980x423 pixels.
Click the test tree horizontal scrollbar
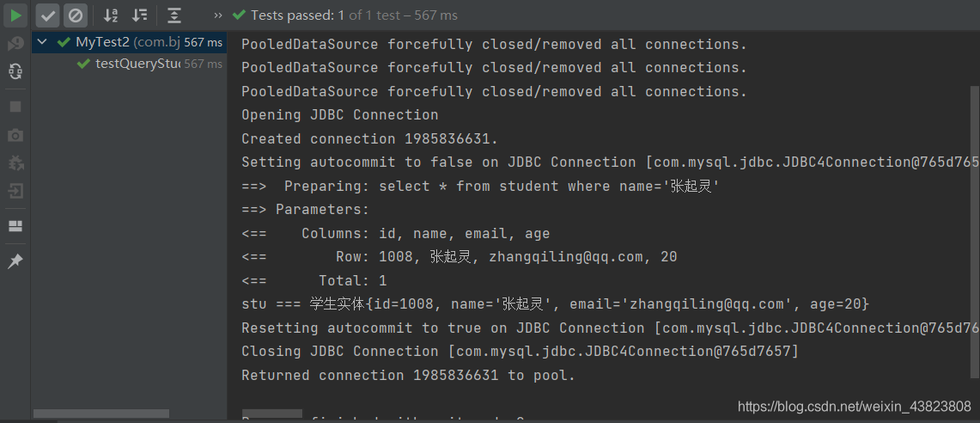101,414
